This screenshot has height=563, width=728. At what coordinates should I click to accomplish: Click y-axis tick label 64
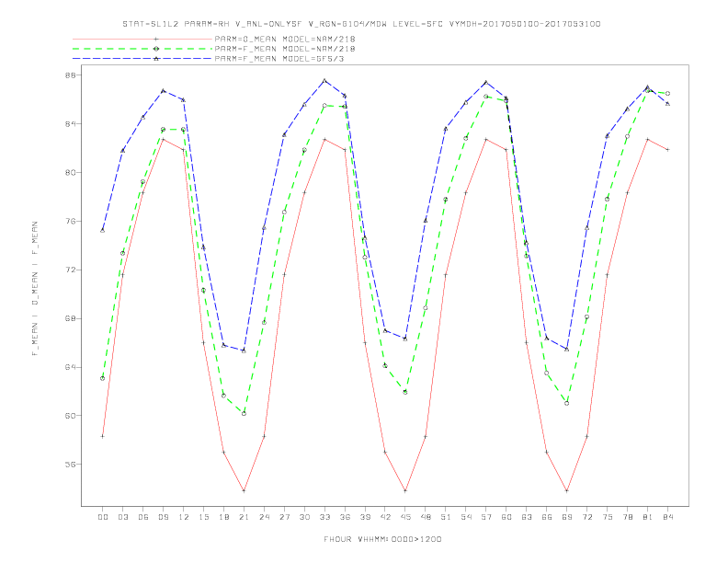coord(70,367)
